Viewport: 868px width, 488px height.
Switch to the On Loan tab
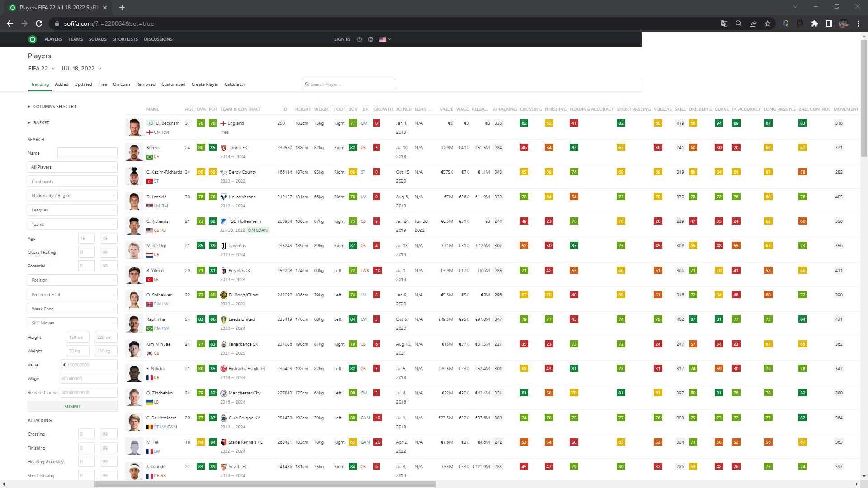click(122, 84)
